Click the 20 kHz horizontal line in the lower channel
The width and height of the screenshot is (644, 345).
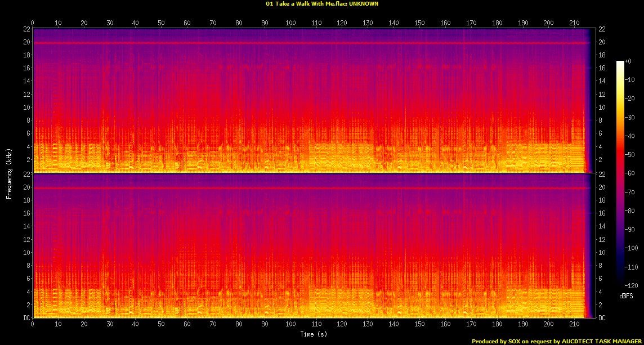coord(310,188)
